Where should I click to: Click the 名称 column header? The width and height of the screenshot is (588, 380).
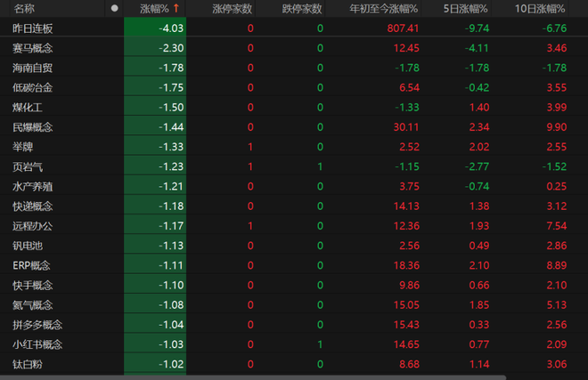(x=24, y=9)
